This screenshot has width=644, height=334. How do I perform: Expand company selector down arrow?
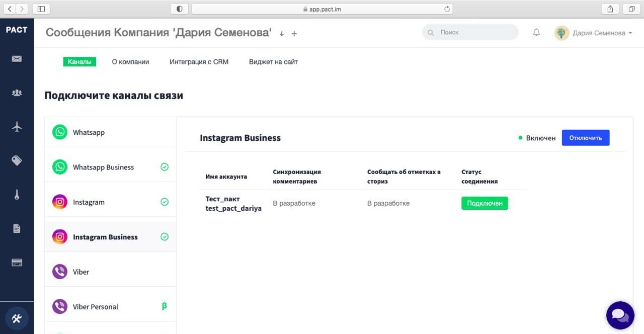click(x=282, y=34)
